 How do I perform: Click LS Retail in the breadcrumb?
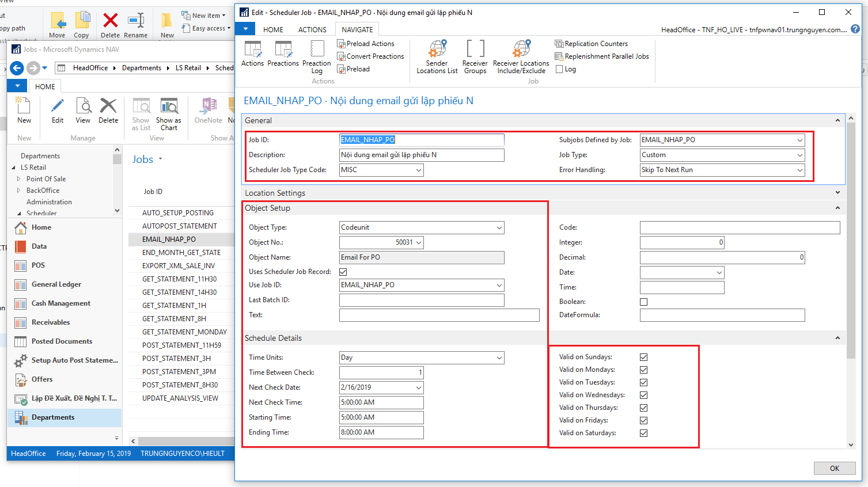coord(188,68)
